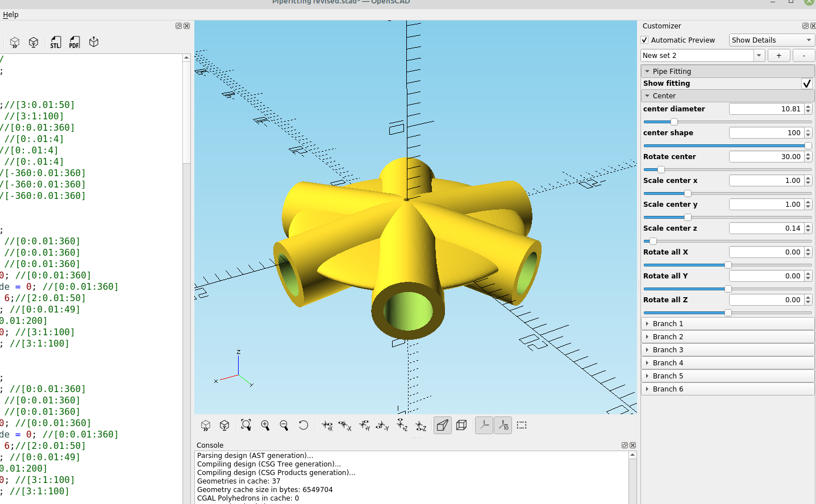Image resolution: width=816 pixels, height=504 pixels.
Task: Export the model as STL
Action: 55,41
